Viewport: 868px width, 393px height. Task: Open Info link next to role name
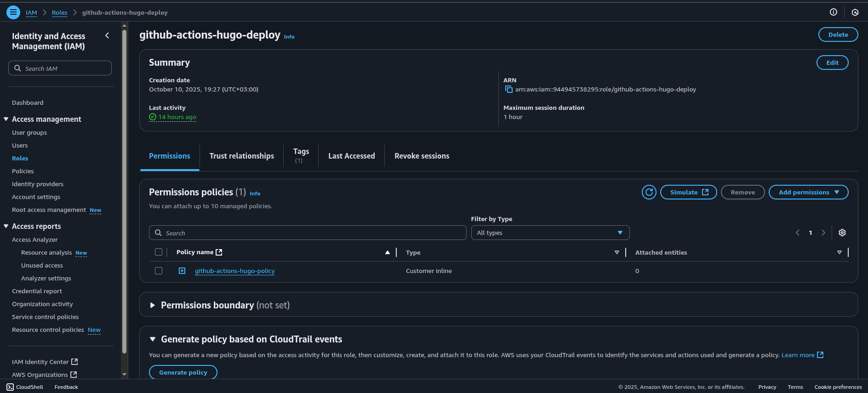pos(289,37)
